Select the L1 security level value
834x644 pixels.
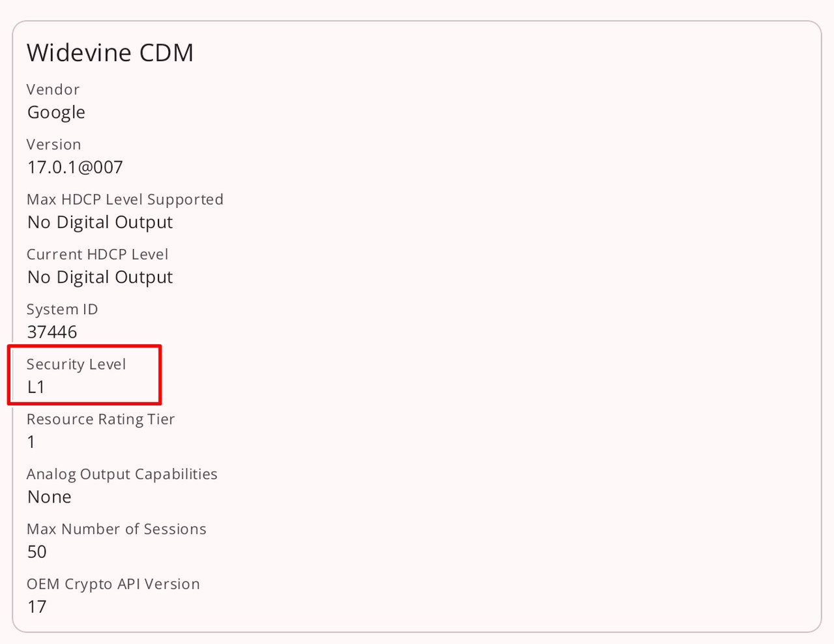pyautogui.click(x=36, y=387)
